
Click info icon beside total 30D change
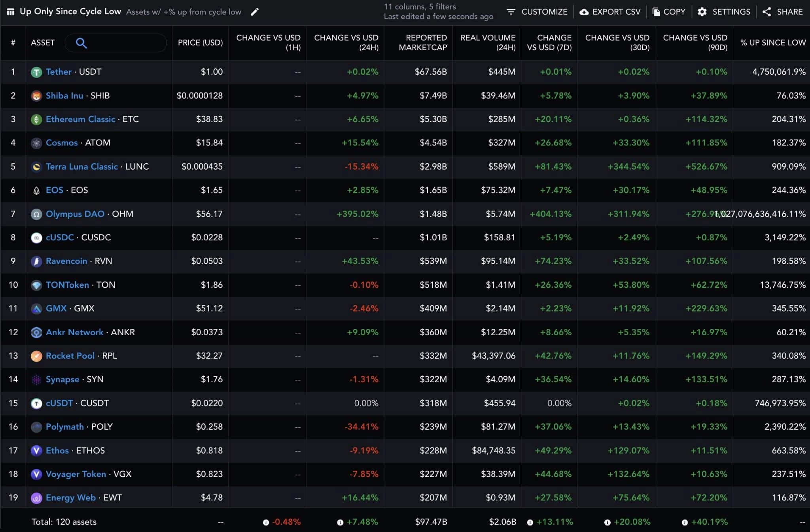click(x=607, y=523)
